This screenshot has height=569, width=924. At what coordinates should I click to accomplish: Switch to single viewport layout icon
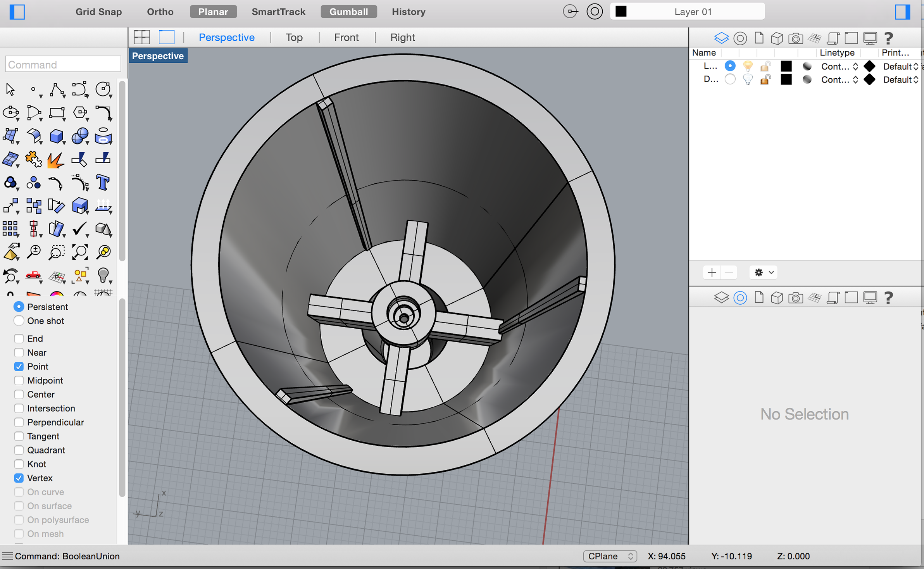tap(167, 37)
